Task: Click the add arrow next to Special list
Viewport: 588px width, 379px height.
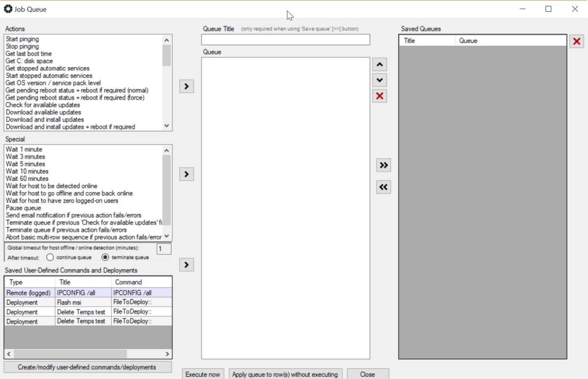Action: (x=186, y=174)
